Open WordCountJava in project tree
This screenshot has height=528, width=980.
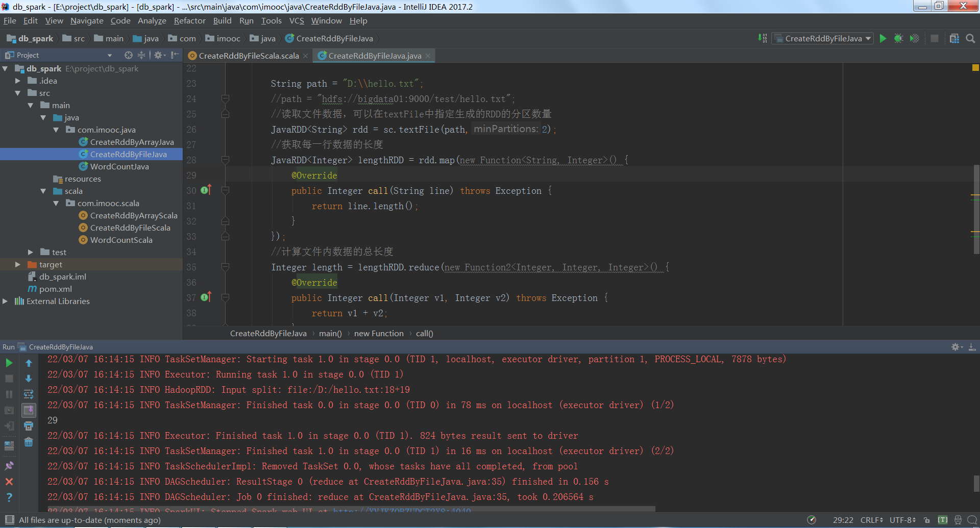[119, 167]
